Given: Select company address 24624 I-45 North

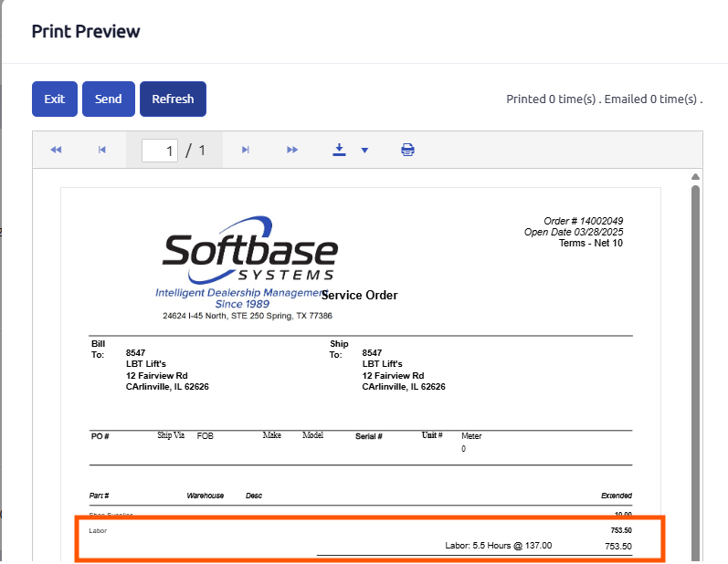Looking at the screenshot, I should 247,316.
